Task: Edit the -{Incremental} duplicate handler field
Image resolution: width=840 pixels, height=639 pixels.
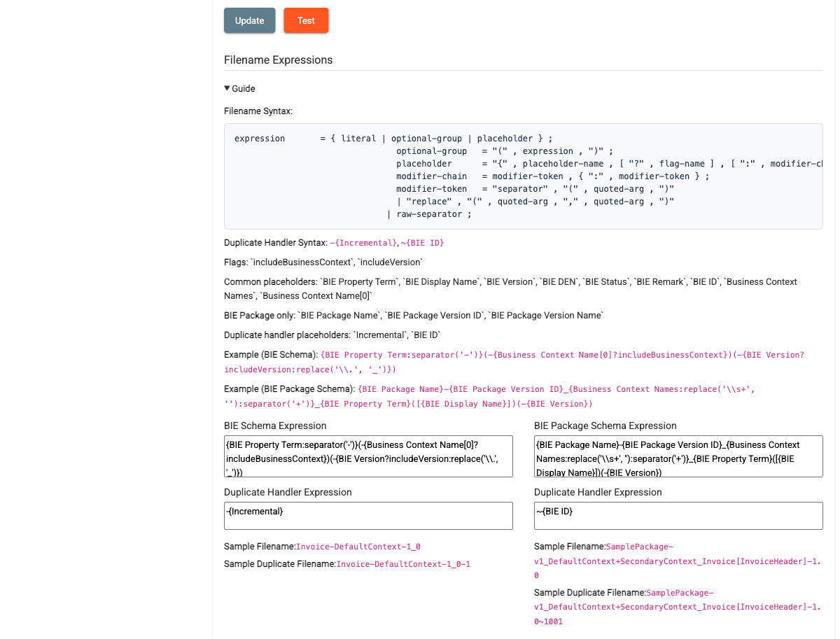Action: point(368,516)
